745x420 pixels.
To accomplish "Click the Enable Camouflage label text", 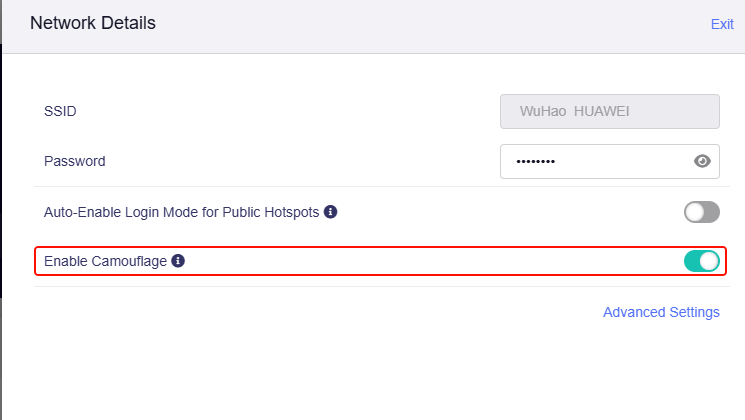I will coord(107,261).
